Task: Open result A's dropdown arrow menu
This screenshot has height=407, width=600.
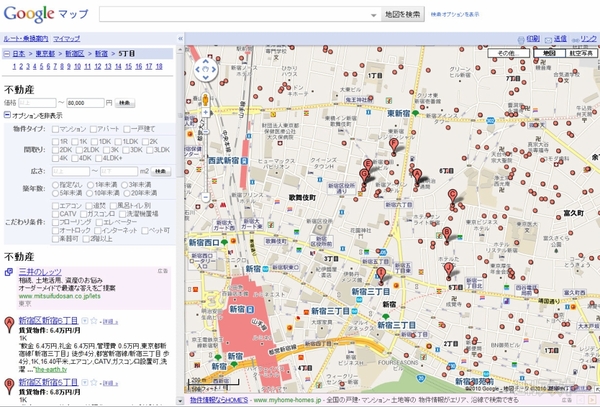Action: point(85,321)
